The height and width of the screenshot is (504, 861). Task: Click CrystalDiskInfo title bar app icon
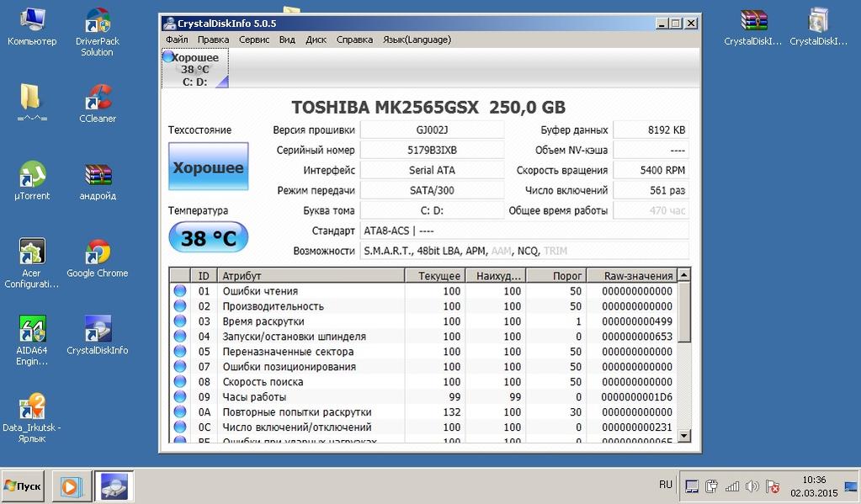(168, 23)
